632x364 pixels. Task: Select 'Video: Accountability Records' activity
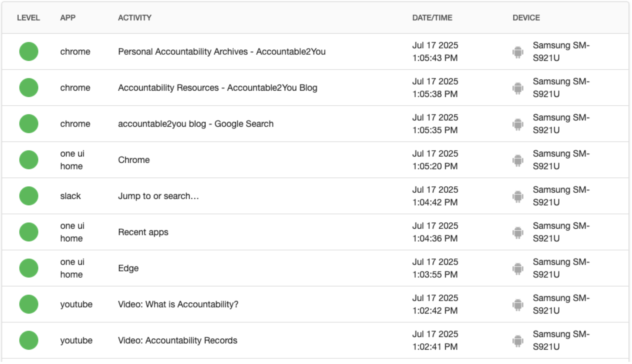(178, 341)
